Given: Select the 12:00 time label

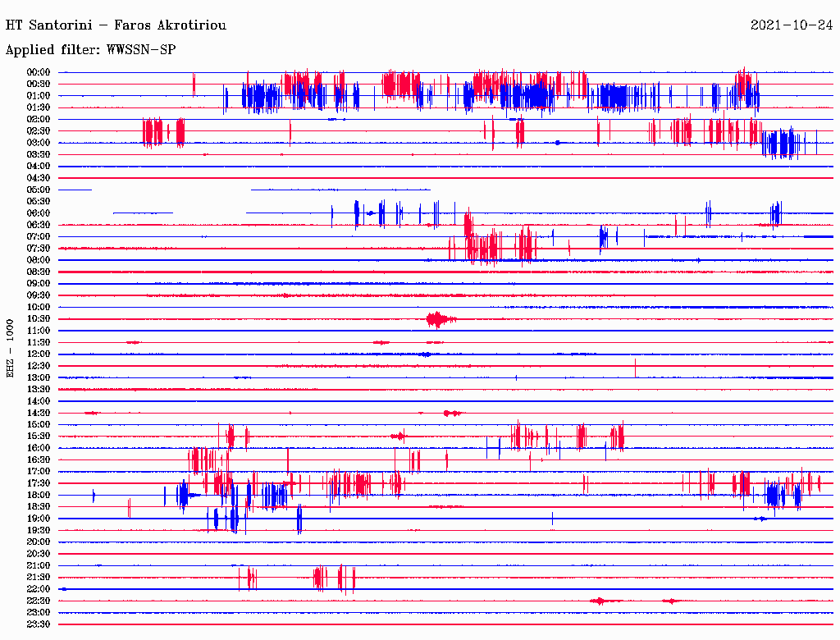Looking at the screenshot, I should click(39, 354).
